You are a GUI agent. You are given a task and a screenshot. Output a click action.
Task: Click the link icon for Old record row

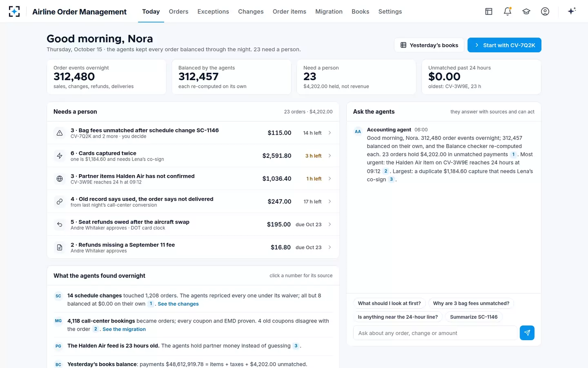tap(60, 202)
